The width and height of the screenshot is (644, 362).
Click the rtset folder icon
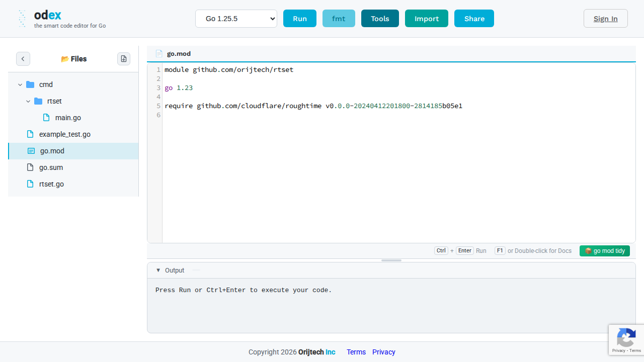[x=38, y=101]
